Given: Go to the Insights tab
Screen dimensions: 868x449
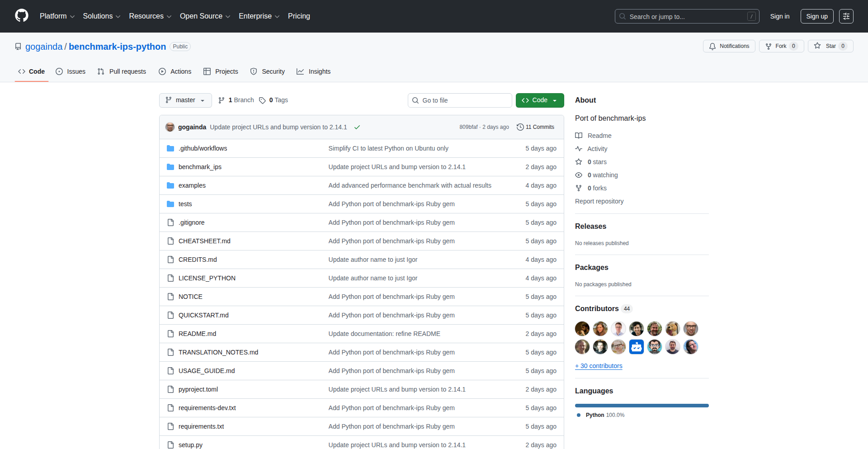Looking at the screenshot, I should [x=314, y=71].
